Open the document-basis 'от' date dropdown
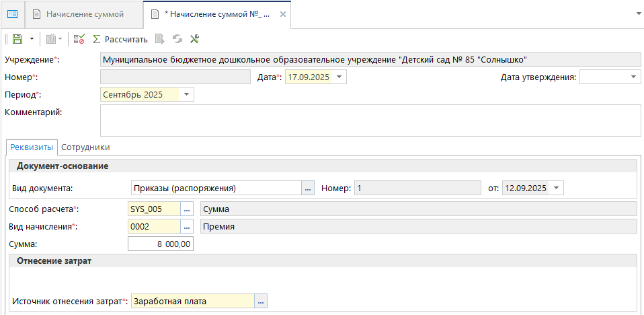The height and width of the screenshot is (315, 644). pos(557,188)
